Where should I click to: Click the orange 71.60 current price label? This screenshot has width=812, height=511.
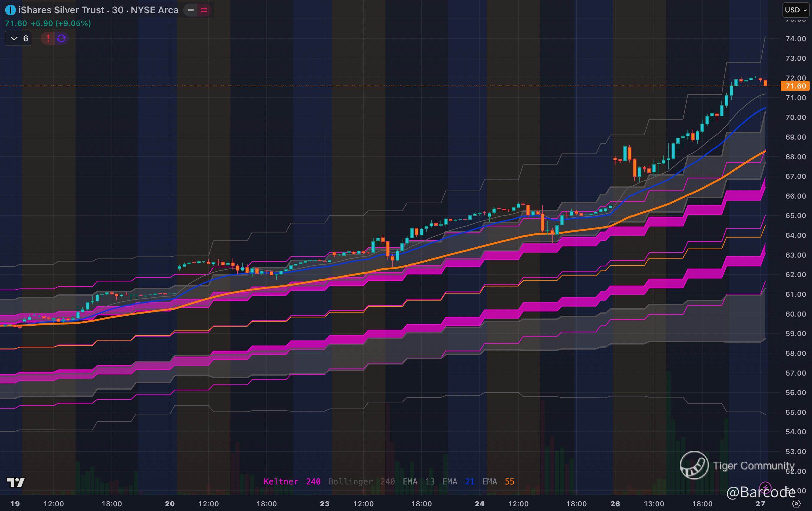(795, 86)
